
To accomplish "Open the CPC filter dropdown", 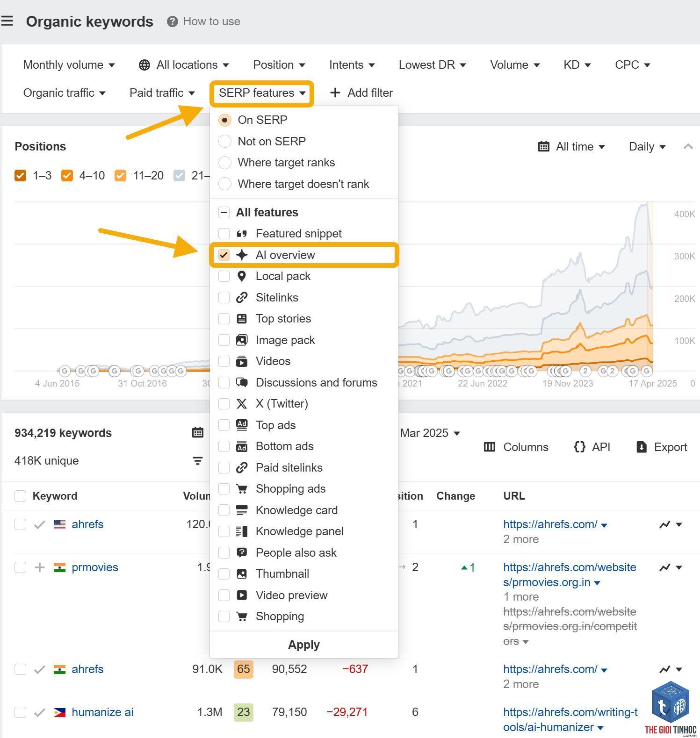I will [x=632, y=65].
